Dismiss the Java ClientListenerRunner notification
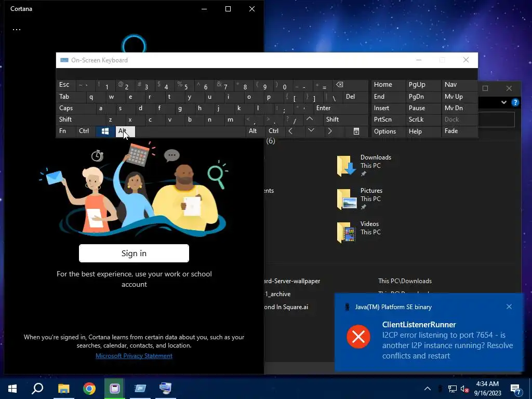 click(509, 307)
